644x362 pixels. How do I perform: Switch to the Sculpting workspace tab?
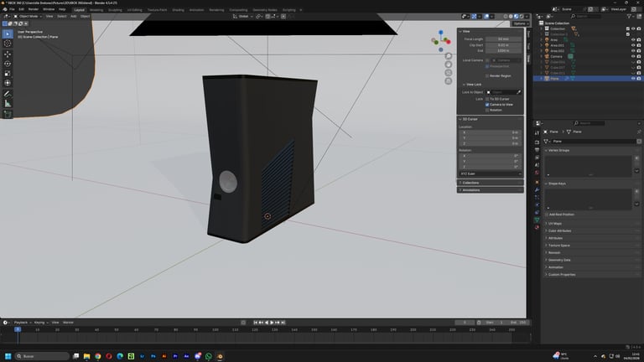pyautogui.click(x=115, y=9)
